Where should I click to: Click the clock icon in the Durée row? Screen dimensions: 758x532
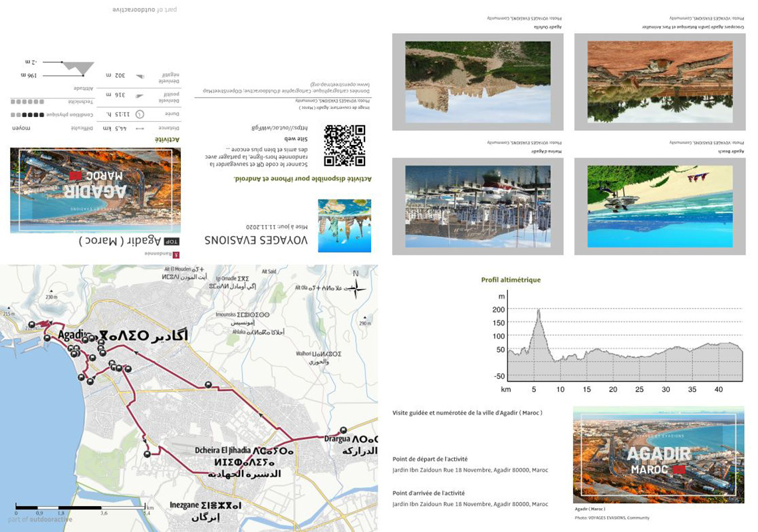[140, 114]
